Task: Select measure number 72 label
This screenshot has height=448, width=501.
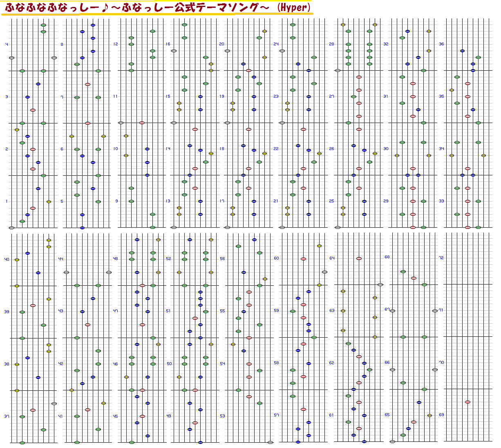Action: (441, 258)
